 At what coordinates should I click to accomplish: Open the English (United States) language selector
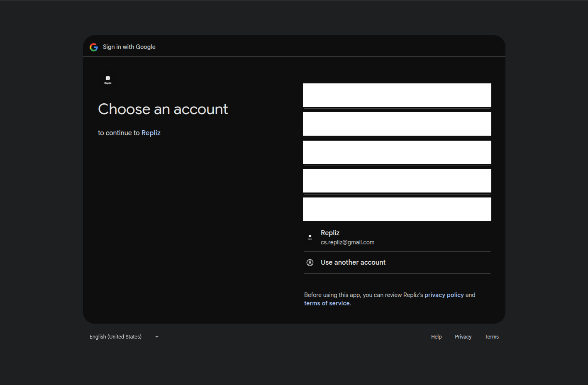[116, 337]
